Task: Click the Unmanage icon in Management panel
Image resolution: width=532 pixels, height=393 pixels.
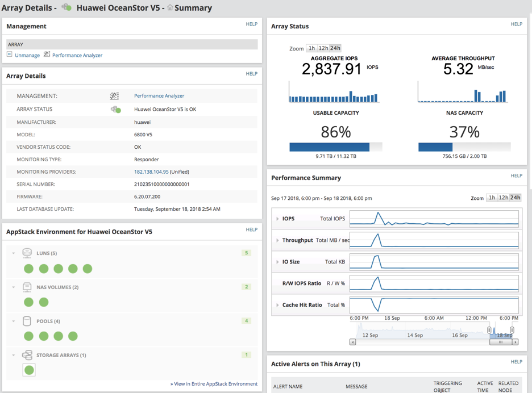Action: click(x=10, y=55)
